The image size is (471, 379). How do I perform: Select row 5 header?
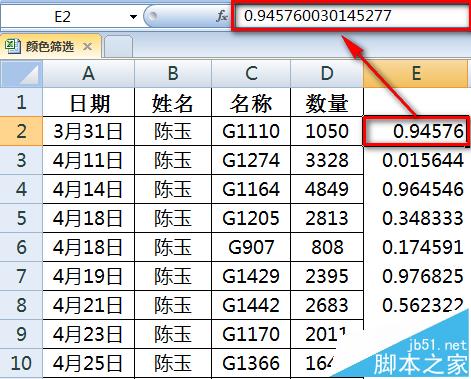21,218
